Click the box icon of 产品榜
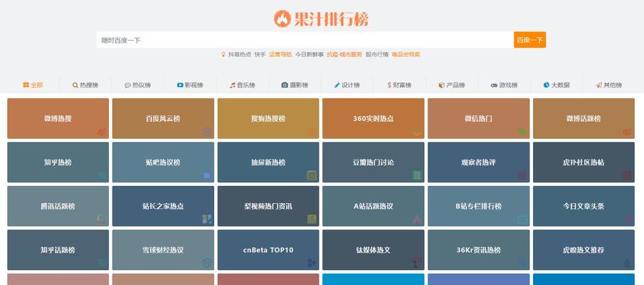 tap(441, 85)
